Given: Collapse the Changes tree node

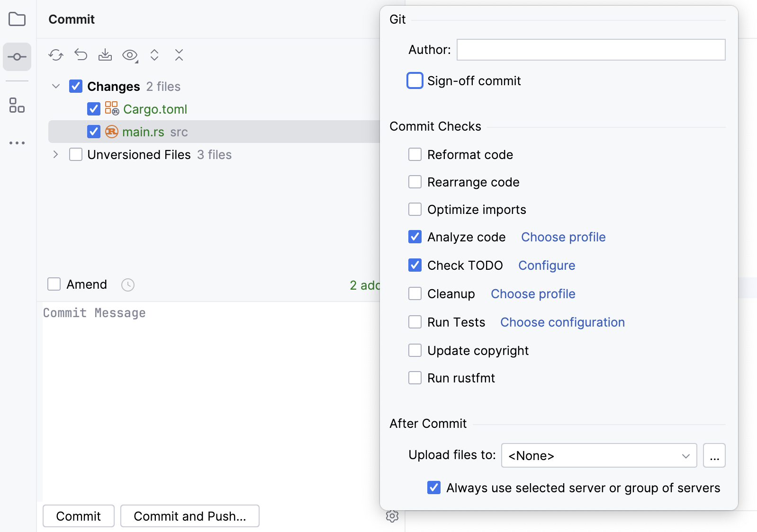Looking at the screenshot, I should click(x=56, y=86).
